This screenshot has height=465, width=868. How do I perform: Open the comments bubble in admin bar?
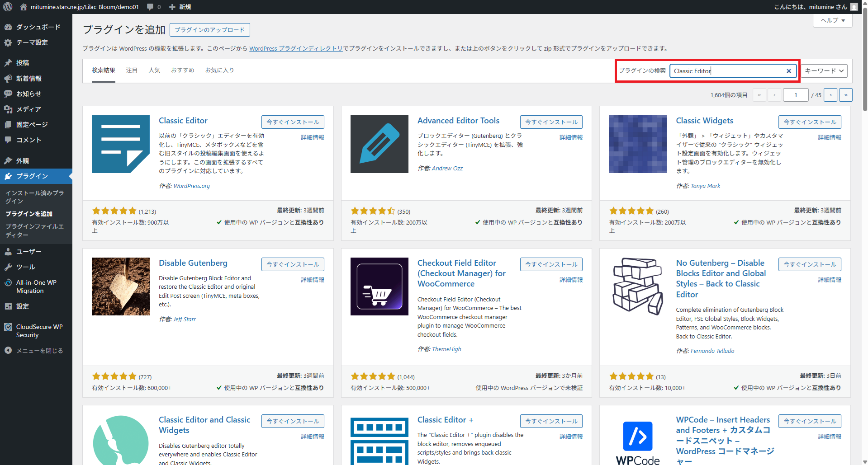tap(154, 7)
